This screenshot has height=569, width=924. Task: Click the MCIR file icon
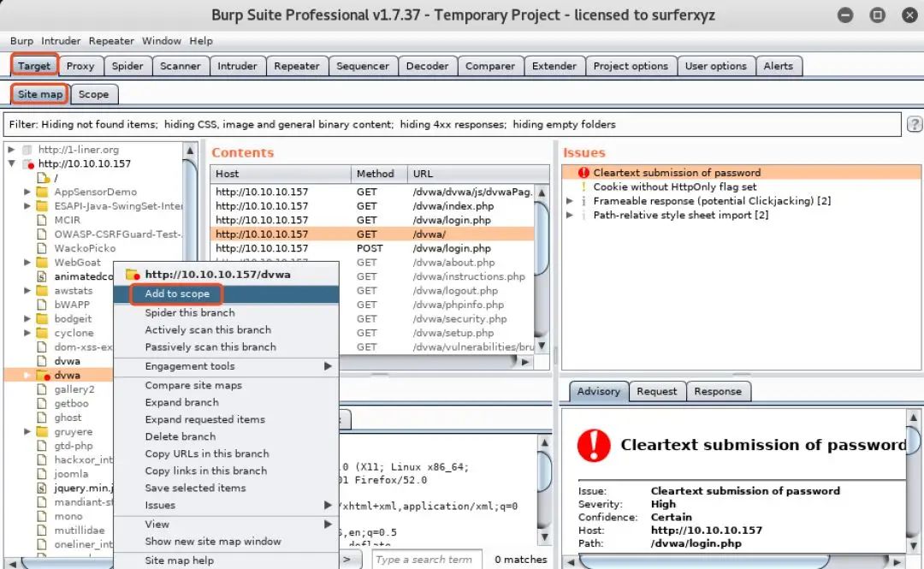[42, 220]
